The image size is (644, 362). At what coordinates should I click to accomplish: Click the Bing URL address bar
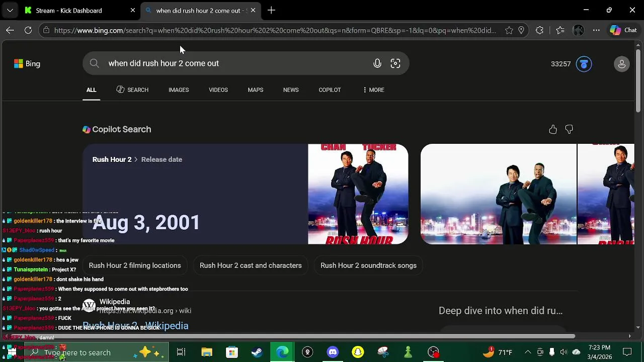click(275, 30)
